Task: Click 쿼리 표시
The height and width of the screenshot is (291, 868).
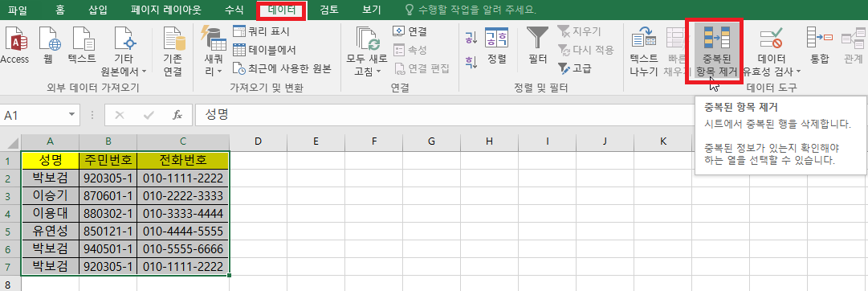Action: point(261,31)
